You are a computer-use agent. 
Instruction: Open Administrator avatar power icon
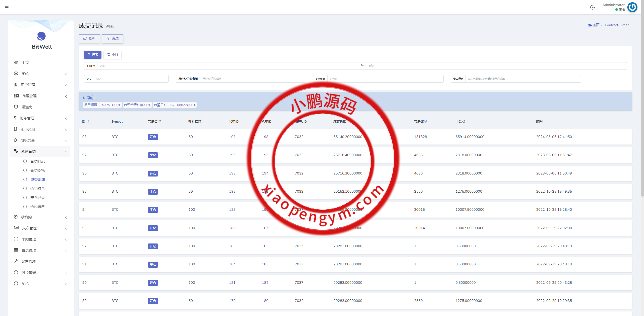(632, 7)
